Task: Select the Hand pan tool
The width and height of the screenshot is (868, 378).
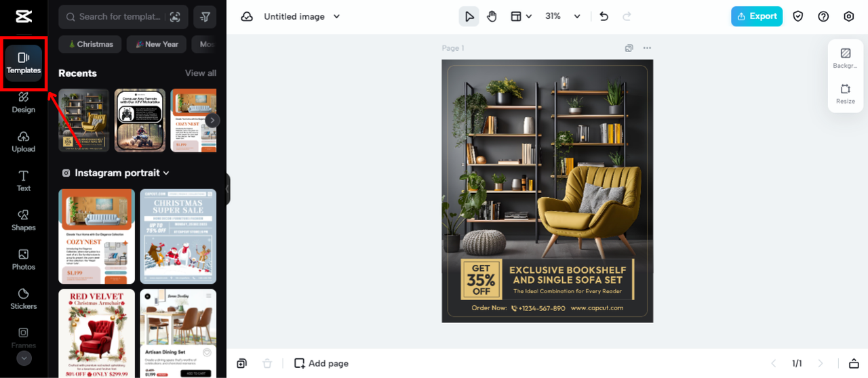Action: click(492, 16)
